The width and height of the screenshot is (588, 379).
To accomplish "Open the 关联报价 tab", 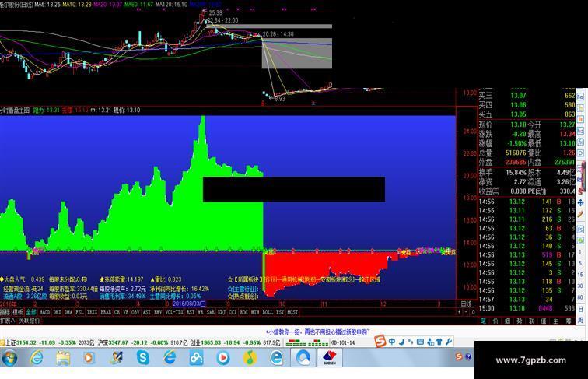I will coord(30,321).
